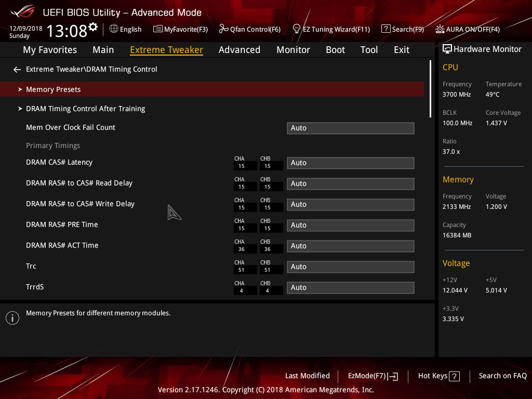Switch to Main tab

point(103,50)
